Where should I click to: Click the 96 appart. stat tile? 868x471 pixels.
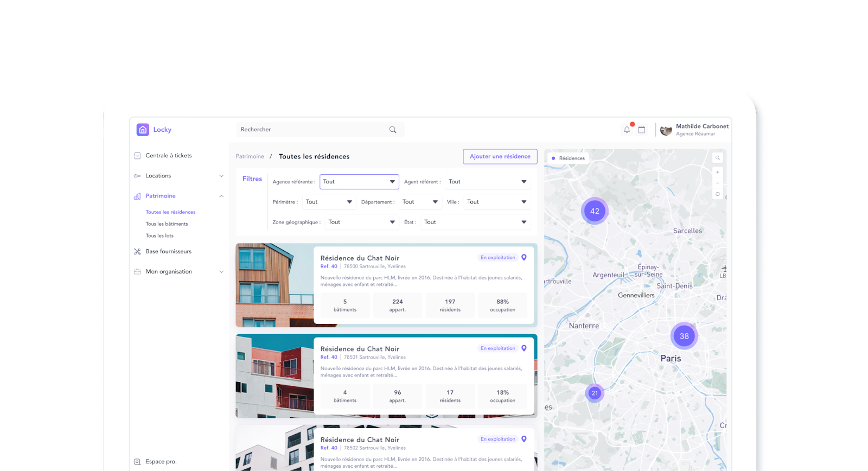(398, 396)
